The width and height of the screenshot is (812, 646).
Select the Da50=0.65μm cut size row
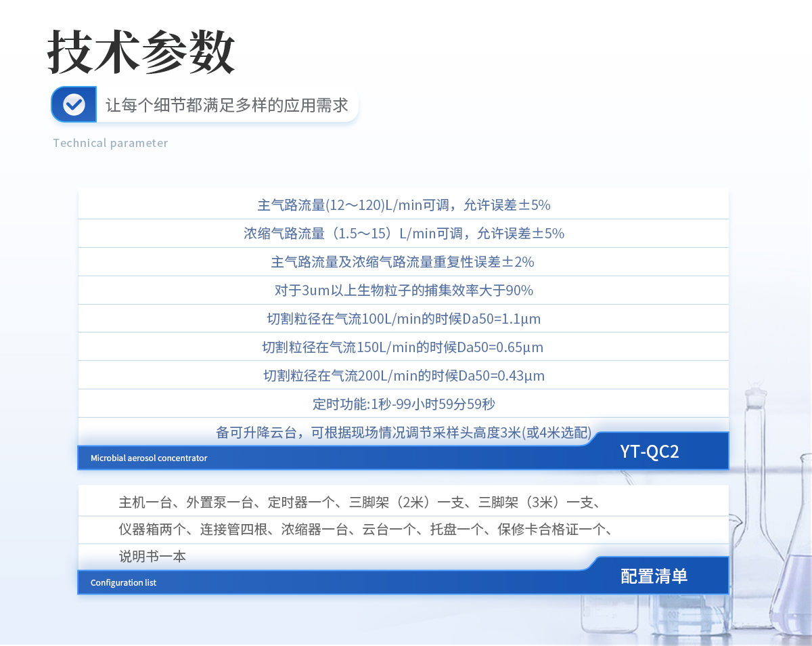click(x=403, y=347)
